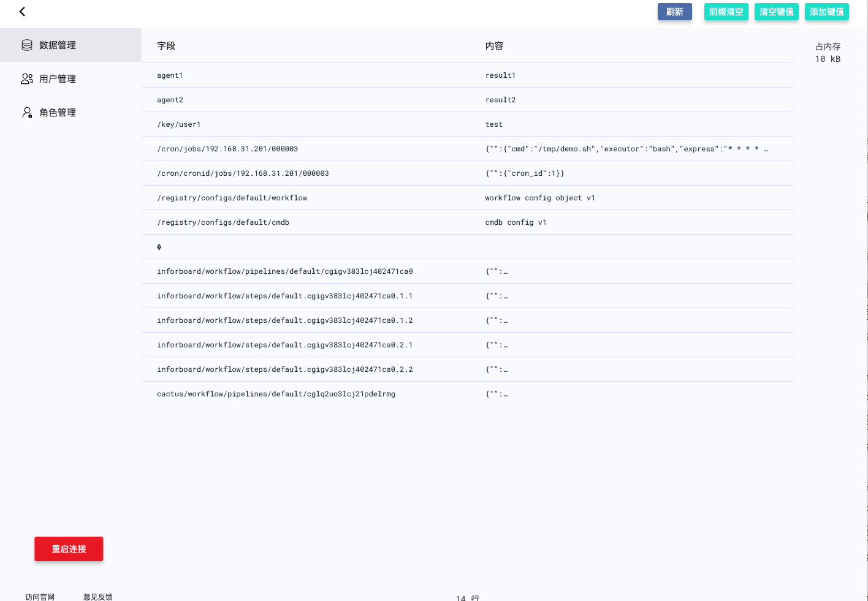Open the 角色管理 menu item
The width and height of the screenshot is (868, 601).
(x=70, y=112)
